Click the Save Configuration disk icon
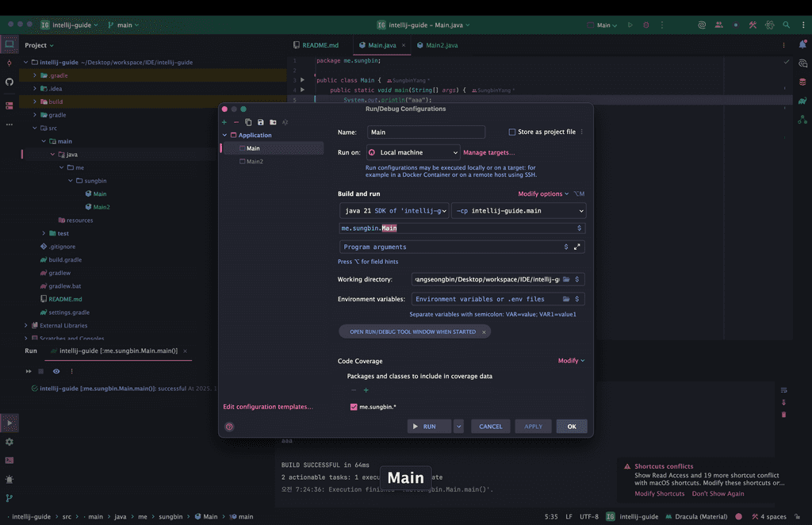The height and width of the screenshot is (525, 812). pos(260,122)
